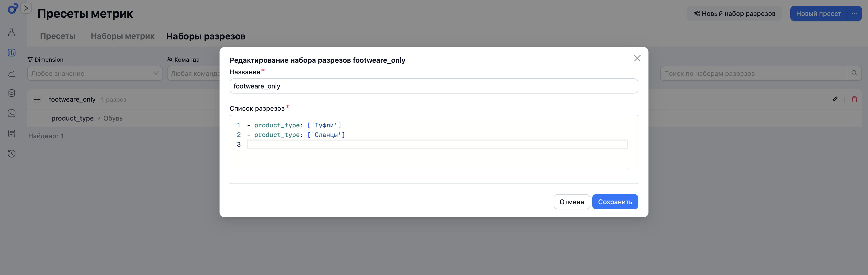Screen dimensions: 868x275
Task: Click the Отмена button
Action: (572, 202)
